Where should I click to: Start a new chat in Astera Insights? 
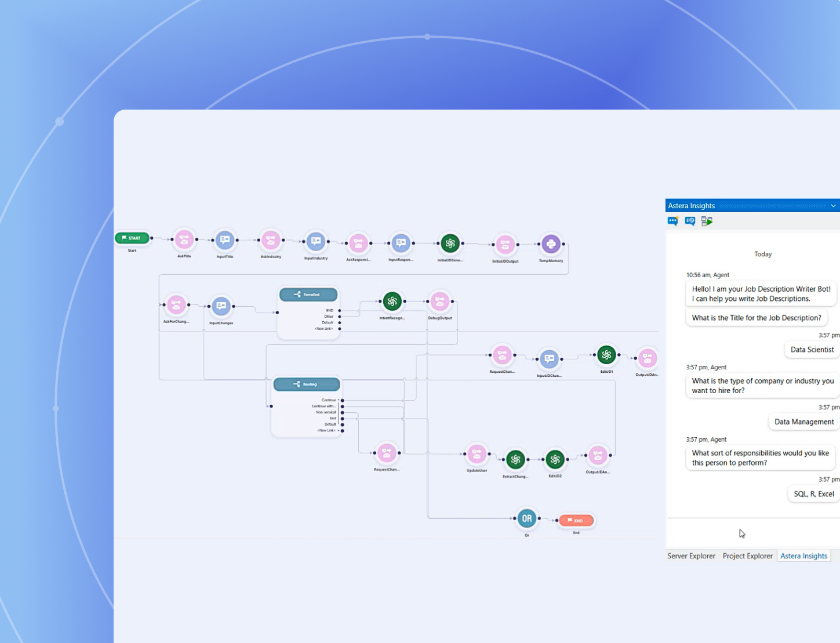(672, 221)
